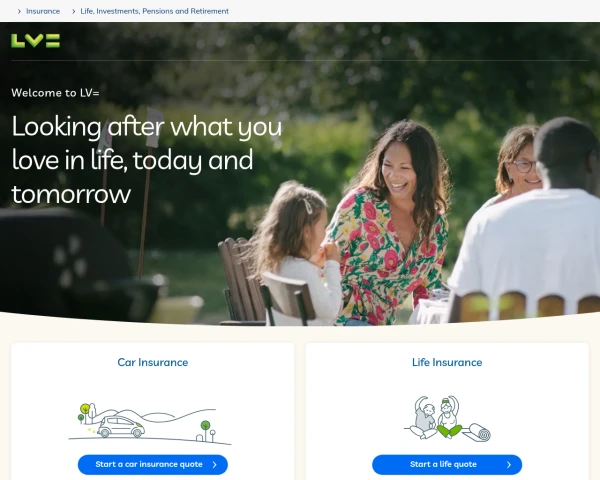The image size is (600, 480).
Task: Start a life quote
Action: tap(447, 465)
